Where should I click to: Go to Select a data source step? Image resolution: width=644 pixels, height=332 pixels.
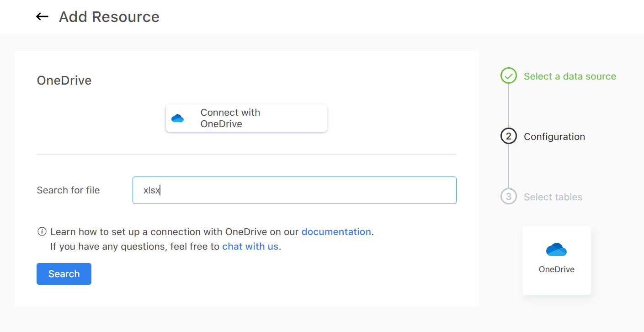point(569,76)
